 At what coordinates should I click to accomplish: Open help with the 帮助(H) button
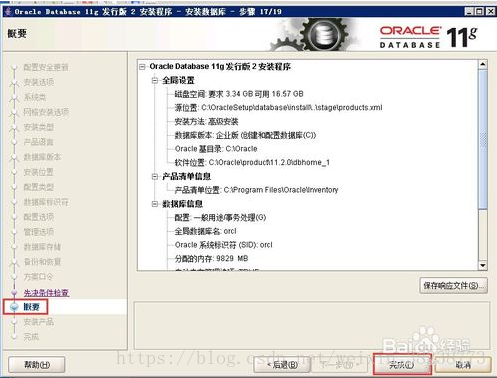pyautogui.click(x=37, y=365)
